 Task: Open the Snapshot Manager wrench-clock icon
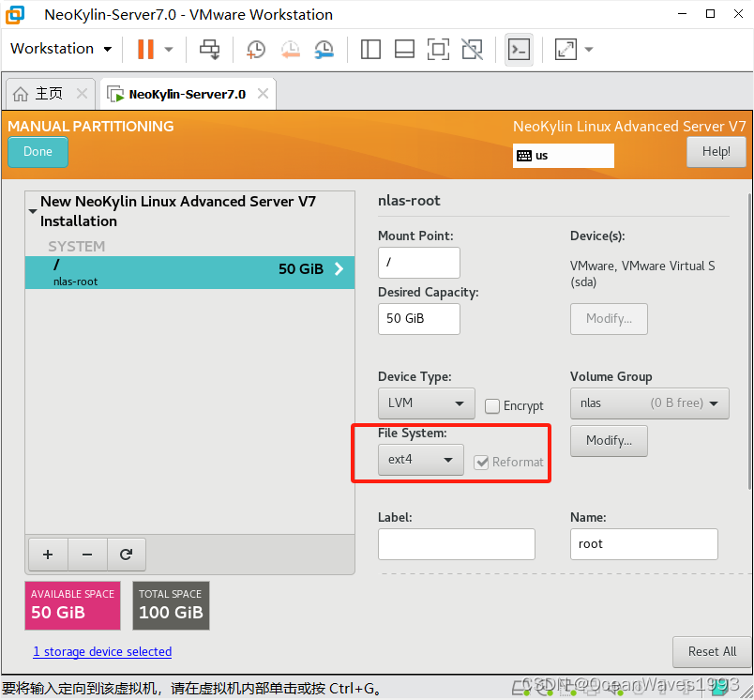click(324, 49)
